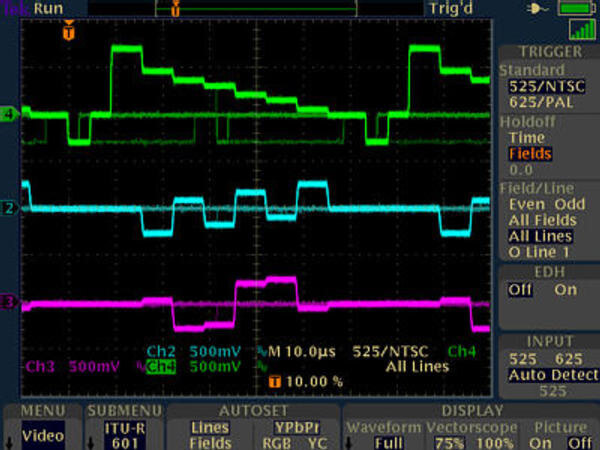Click the orange trigger position marker on the graticule

(x=68, y=30)
